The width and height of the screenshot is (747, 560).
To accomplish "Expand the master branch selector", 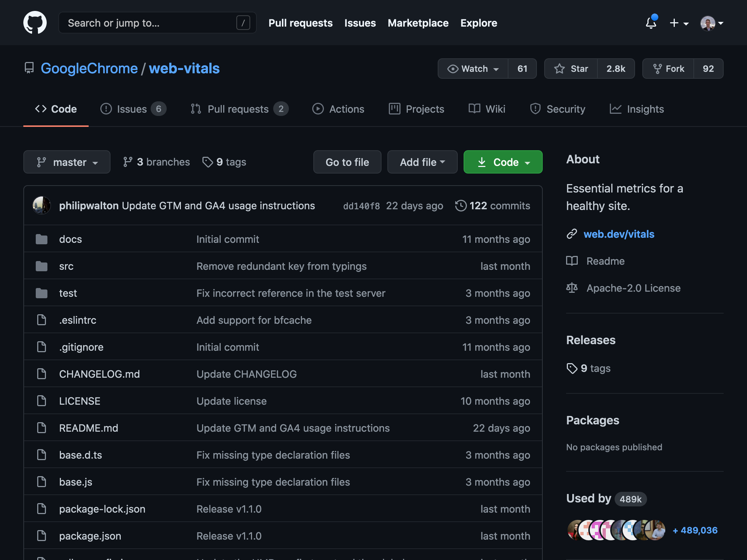I will click(x=67, y=162).
